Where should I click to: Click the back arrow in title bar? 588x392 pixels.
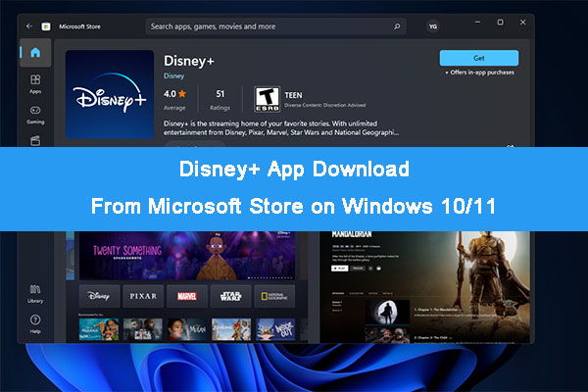pos(29,24)
